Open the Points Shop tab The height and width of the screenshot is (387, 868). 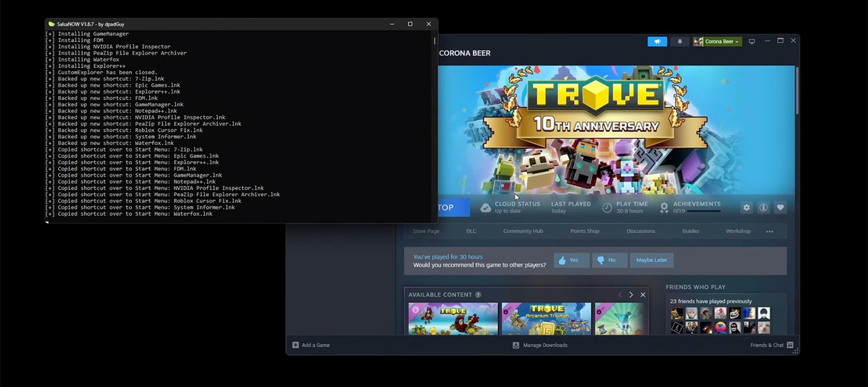pos(585,231)
